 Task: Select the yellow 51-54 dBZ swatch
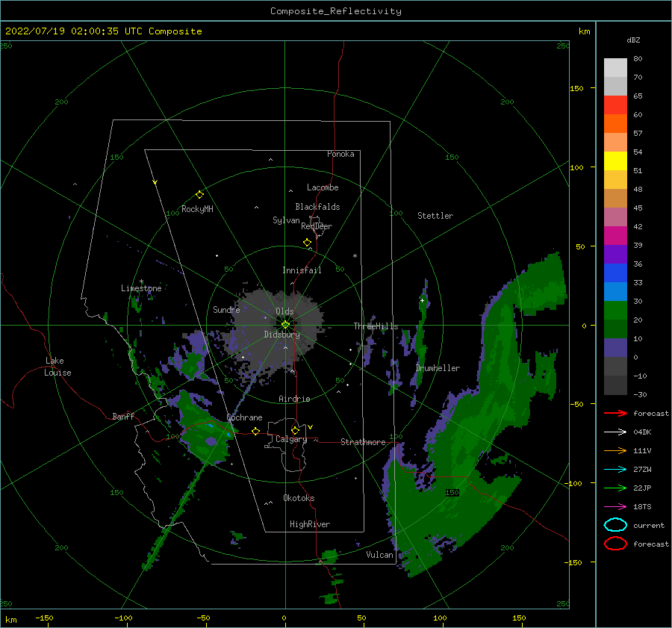(x=615, y=161)
